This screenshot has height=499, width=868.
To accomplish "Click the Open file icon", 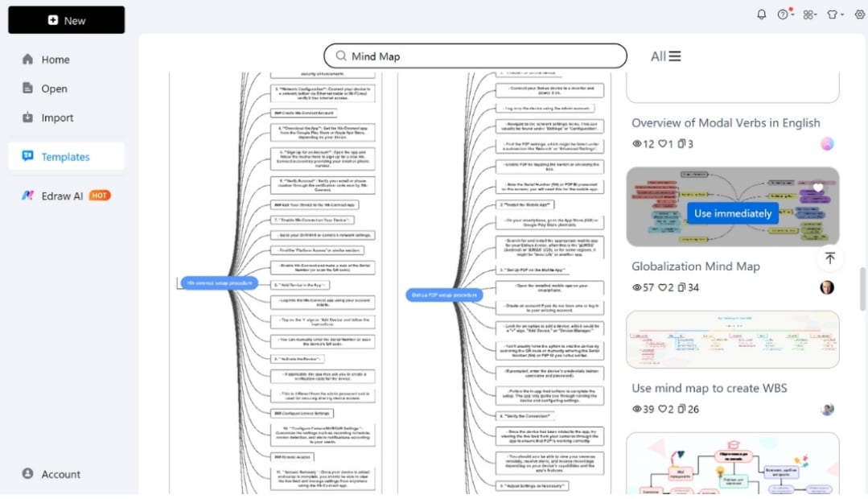I will click(27, 88).
